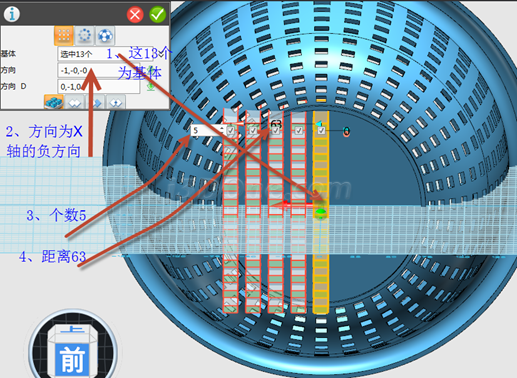Toggle the third array instance checkbox

[x=275, y=130]
